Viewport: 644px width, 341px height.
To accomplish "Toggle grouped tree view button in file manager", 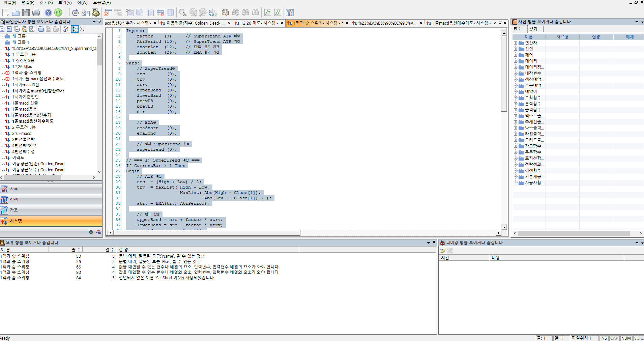I will pos(75,29).
